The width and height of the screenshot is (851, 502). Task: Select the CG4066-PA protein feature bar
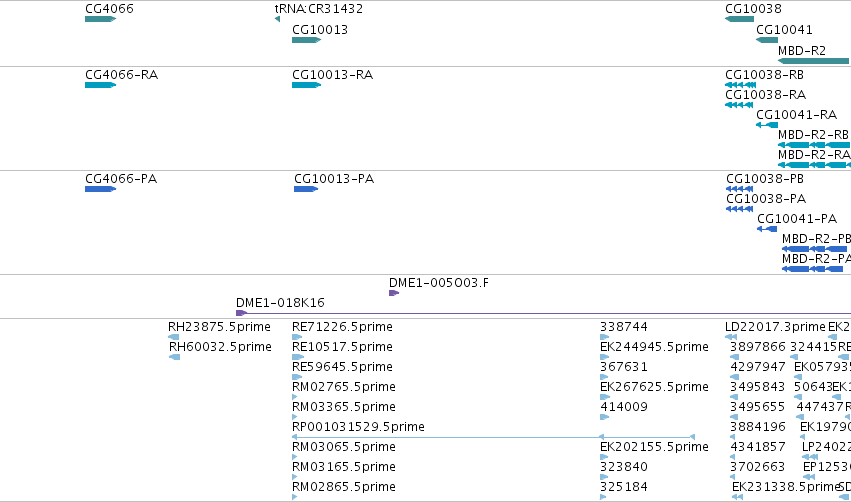[100, 189]
